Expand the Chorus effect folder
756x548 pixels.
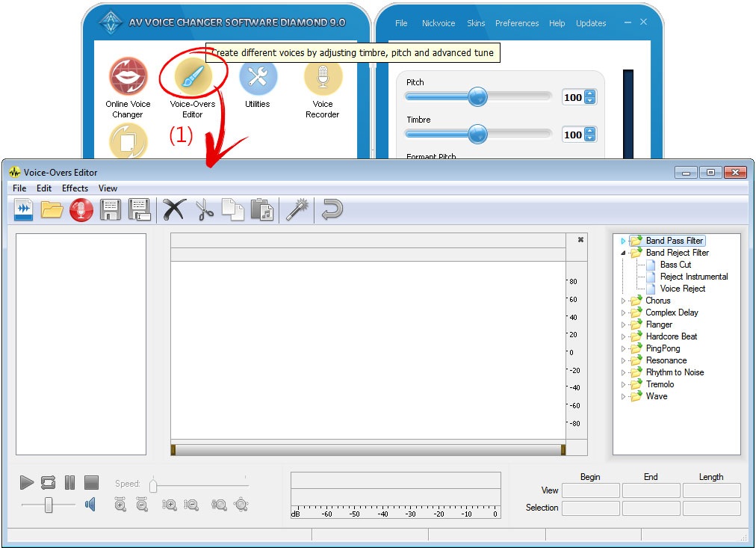623,301
